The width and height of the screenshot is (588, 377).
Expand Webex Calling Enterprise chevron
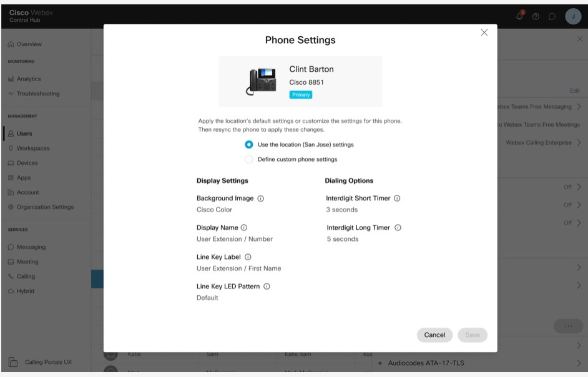point(579,143)
